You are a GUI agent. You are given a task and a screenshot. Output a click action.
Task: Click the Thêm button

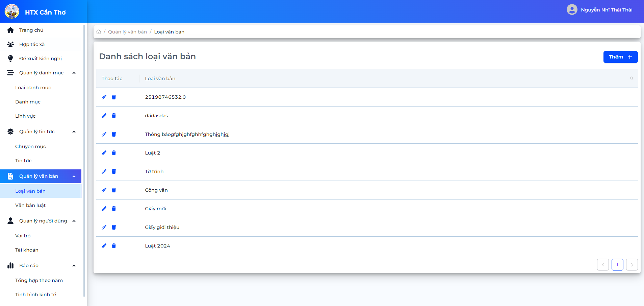tap(620, 57)
